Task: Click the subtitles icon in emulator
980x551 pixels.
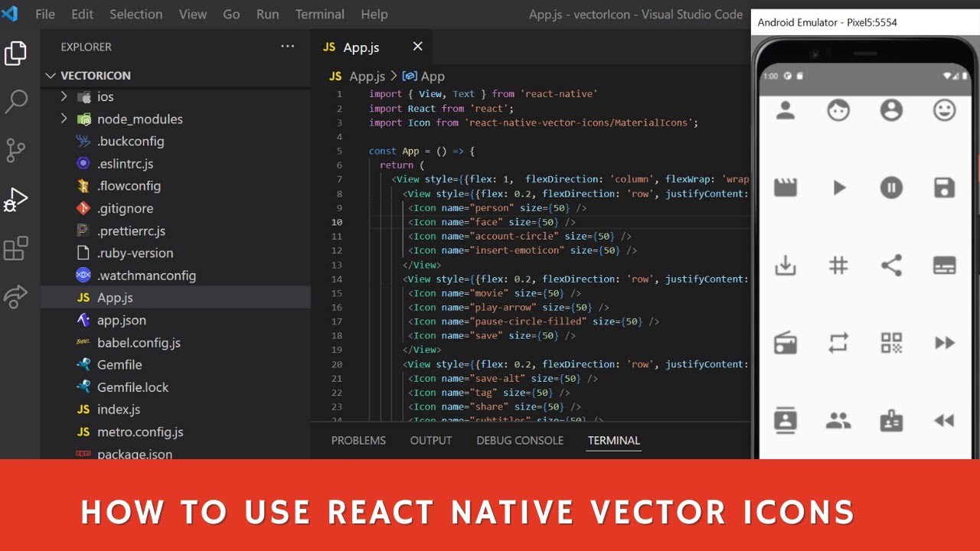Action: pos(945,266)
